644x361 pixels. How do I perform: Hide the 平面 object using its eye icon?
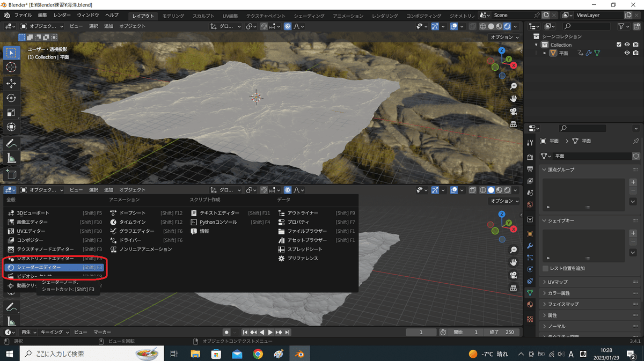pos(627,53)
